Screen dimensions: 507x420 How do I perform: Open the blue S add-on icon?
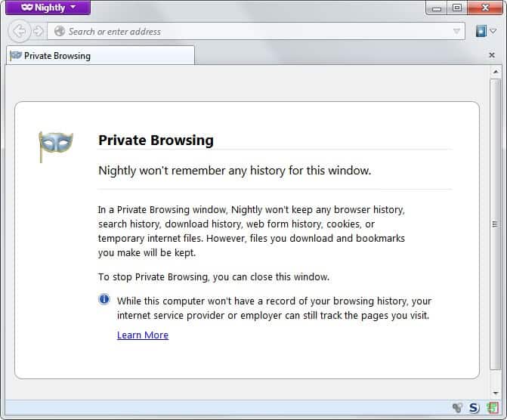(x=474, y=408)
